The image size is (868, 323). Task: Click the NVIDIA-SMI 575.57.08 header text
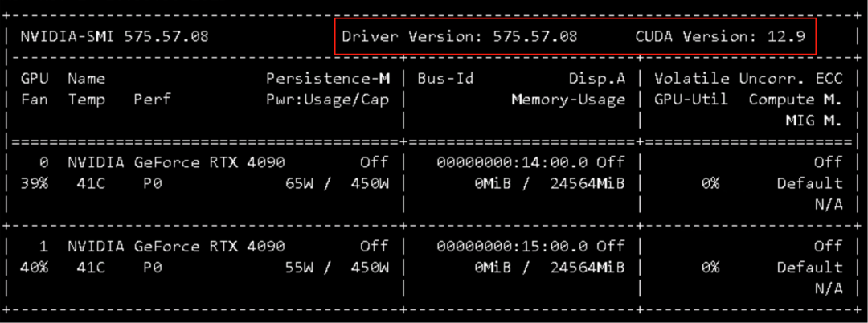pos(116,36)
